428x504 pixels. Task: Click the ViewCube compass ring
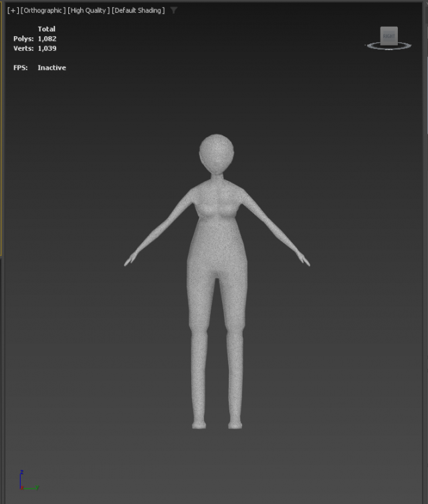pyautogui.click(x=389, y=47)
